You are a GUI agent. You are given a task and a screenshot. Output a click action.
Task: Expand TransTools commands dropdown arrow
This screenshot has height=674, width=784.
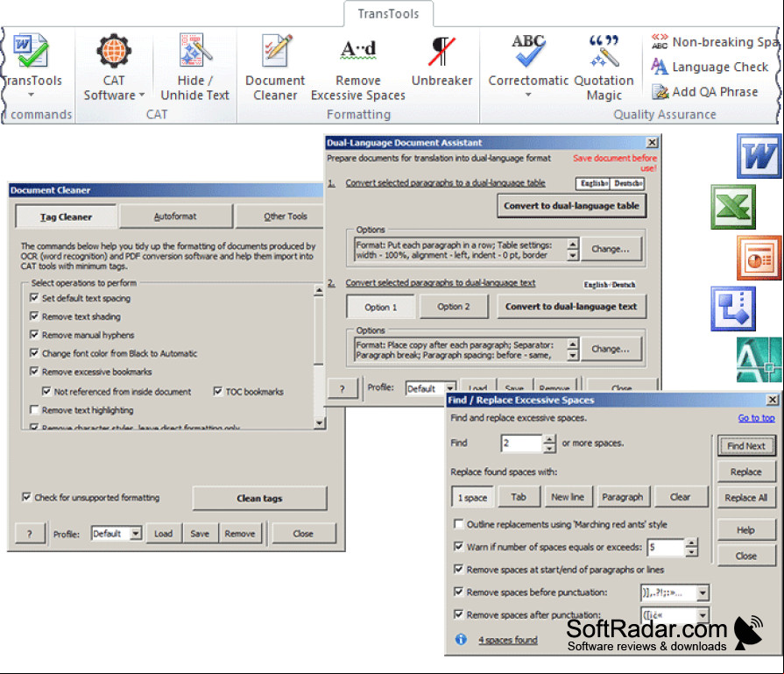(x=31, y=95)
